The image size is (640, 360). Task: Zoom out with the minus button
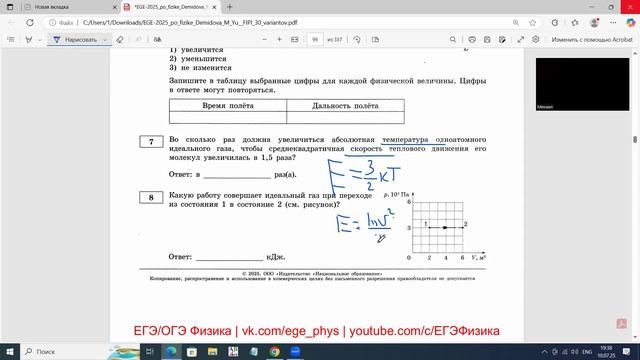coord(264,40)
